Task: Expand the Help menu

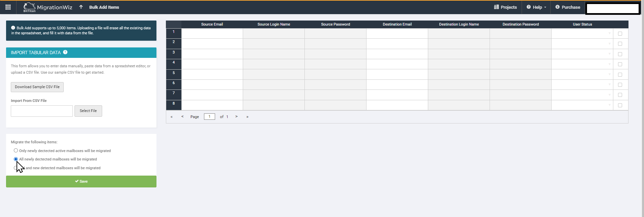Action: pos(536,7)
